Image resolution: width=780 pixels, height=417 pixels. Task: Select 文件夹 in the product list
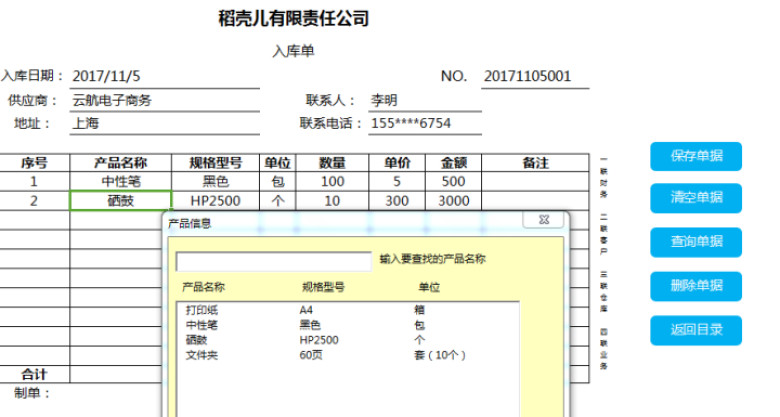click(201, 355)
